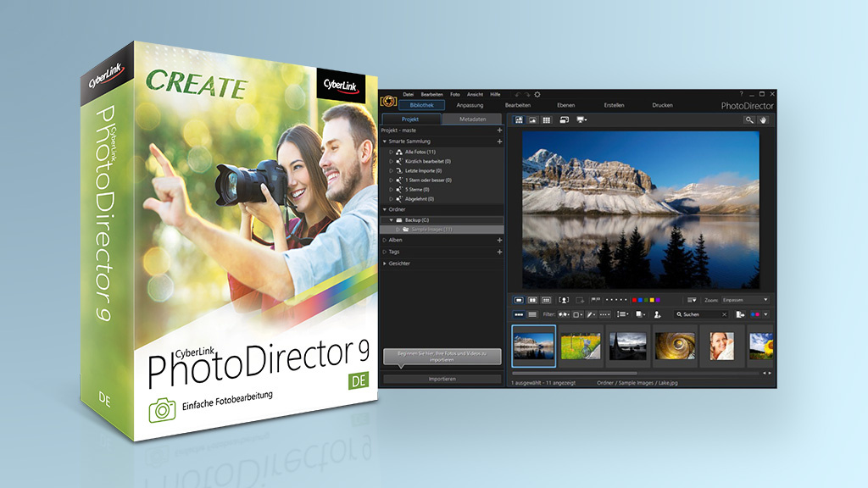Open the Zoom 'Einpassen' dropdown
Viewport: 868px width, 488px height.
tap(744, 300)
